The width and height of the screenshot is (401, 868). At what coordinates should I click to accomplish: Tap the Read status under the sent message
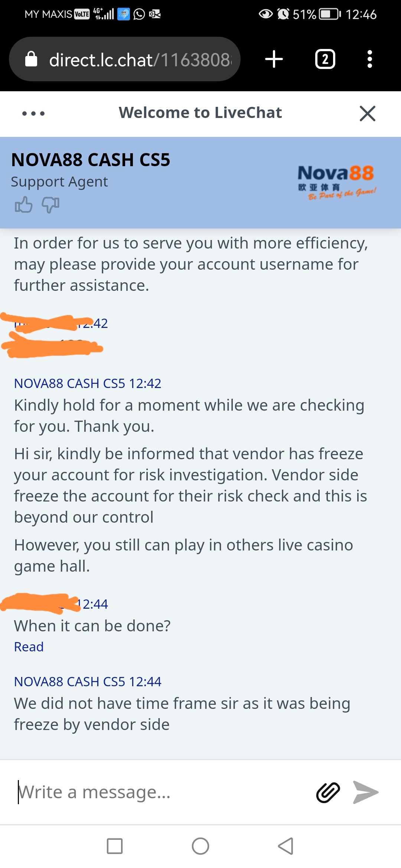click(x=29, y=647)
